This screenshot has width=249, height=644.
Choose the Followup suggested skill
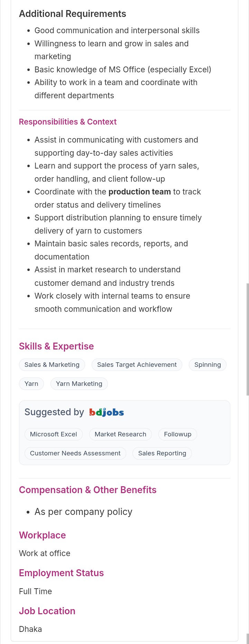[177, 434]
